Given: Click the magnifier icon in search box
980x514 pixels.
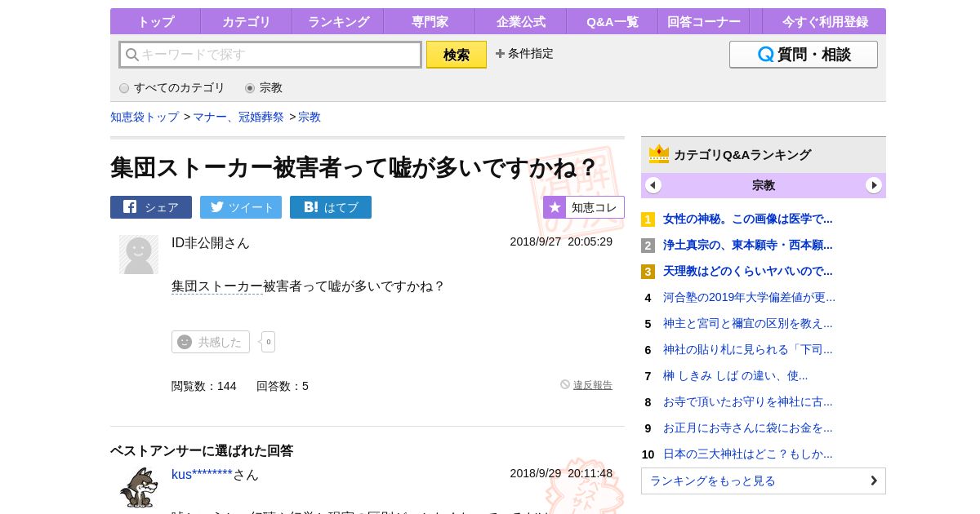Looking at the screenshot, I should pyautogui.click(x=131, y=55).
